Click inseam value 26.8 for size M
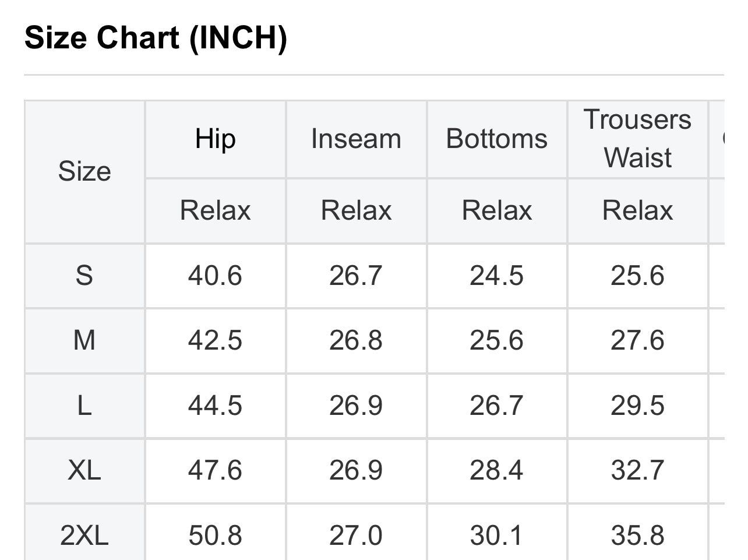 point(356,340)
